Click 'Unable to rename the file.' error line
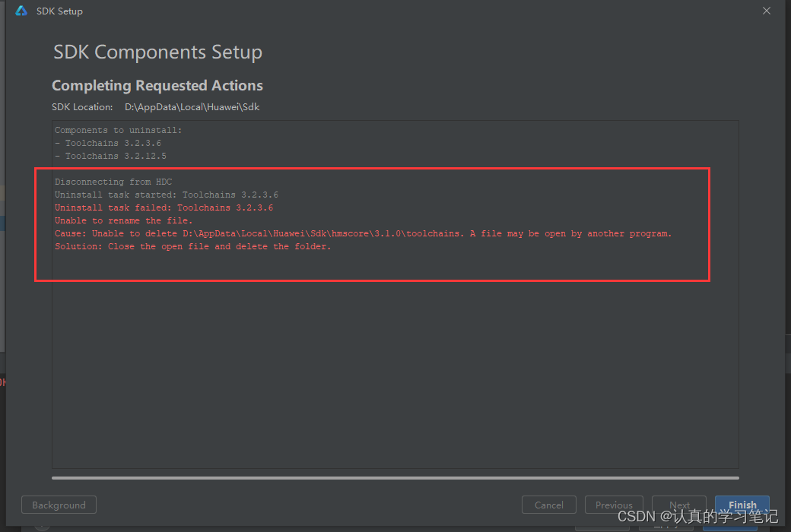The height and width of the screenshot is (532, 791). [x=123, y=221]
